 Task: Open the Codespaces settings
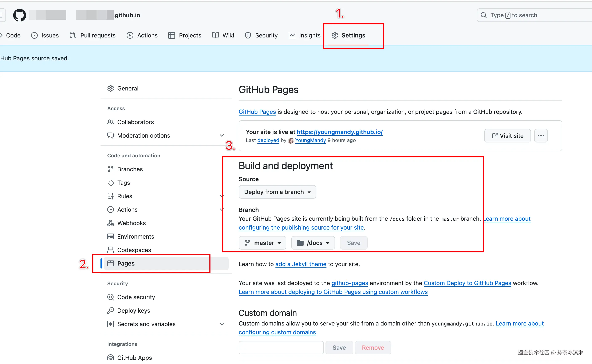[134, 250]
